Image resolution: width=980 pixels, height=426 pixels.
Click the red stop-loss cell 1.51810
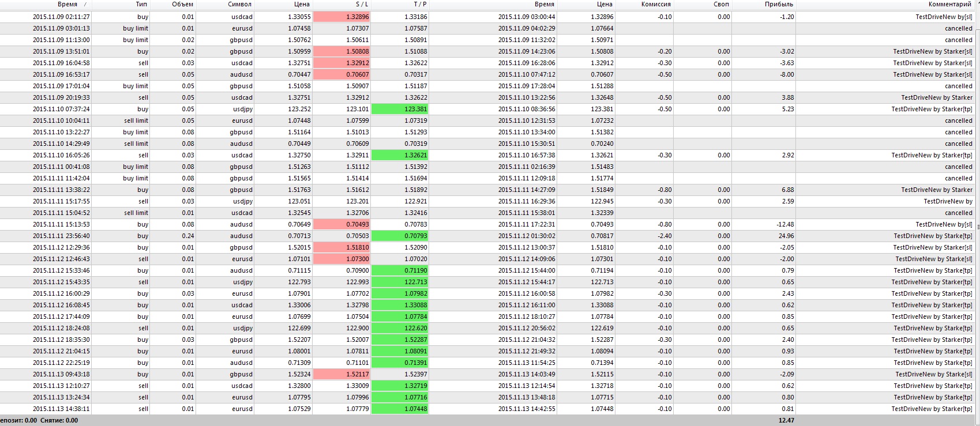(x=341, y=247)
